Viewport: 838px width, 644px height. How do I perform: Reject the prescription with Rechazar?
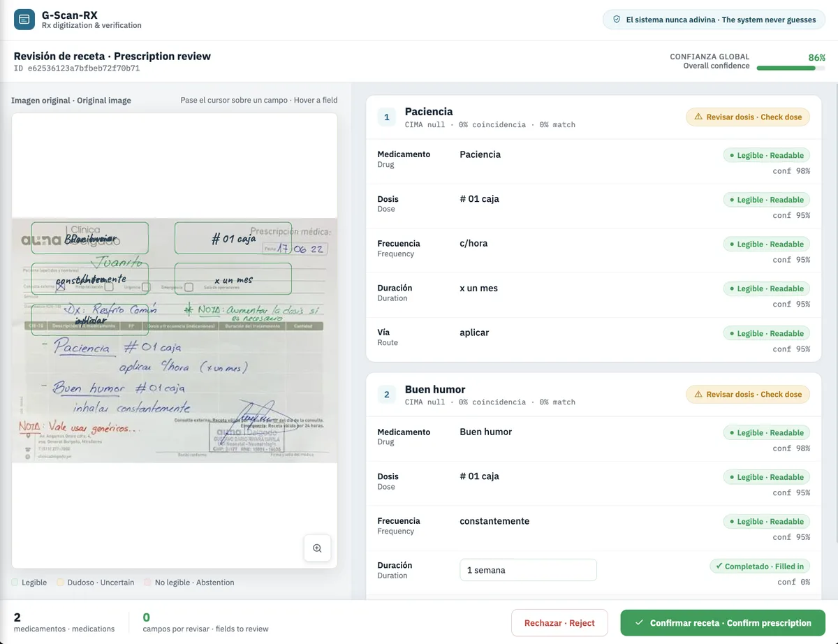pyautogui.click(x=559, y=623)
